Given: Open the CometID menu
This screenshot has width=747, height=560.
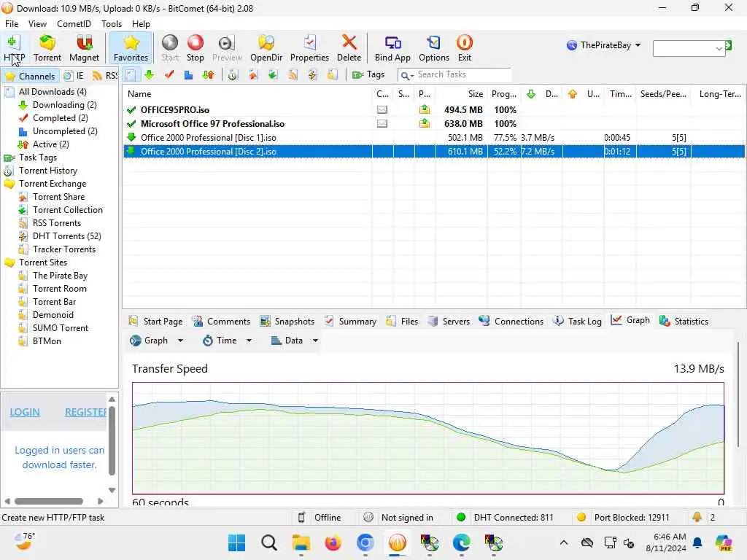Looking at the screenshot, I should tap(74, 24).
